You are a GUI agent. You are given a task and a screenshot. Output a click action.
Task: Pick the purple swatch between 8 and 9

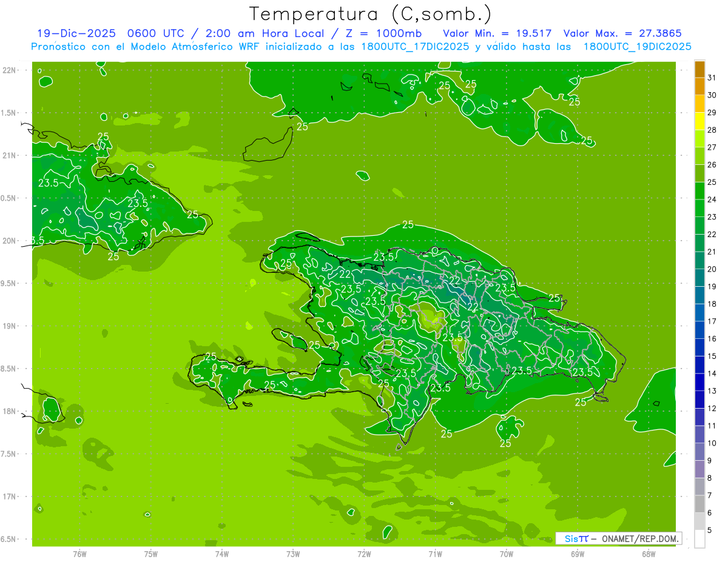700,469
